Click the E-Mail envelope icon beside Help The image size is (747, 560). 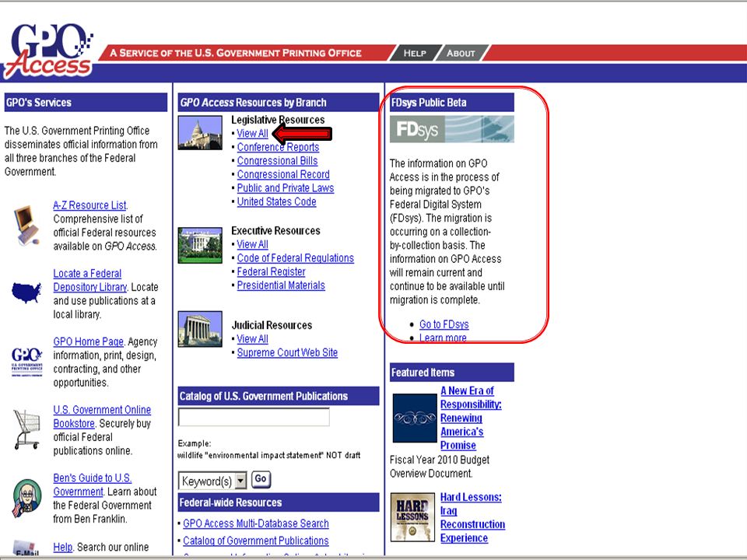click(26, 548)
